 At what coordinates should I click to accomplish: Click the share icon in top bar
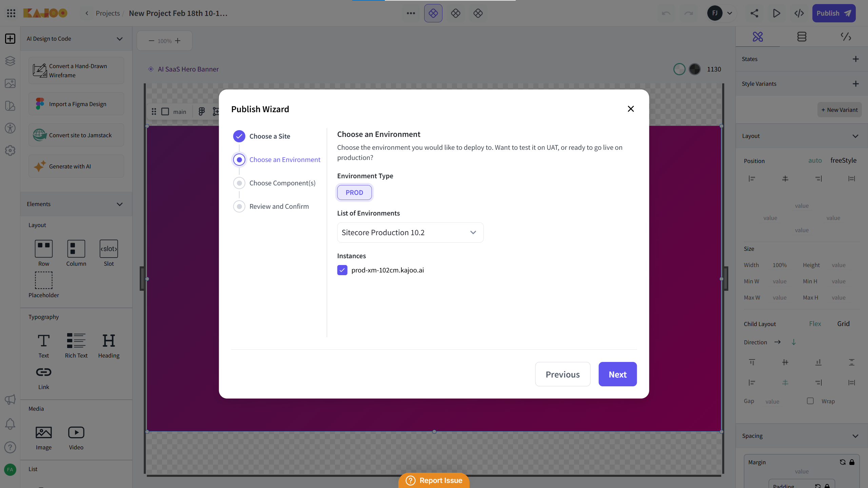pos(754,13)
